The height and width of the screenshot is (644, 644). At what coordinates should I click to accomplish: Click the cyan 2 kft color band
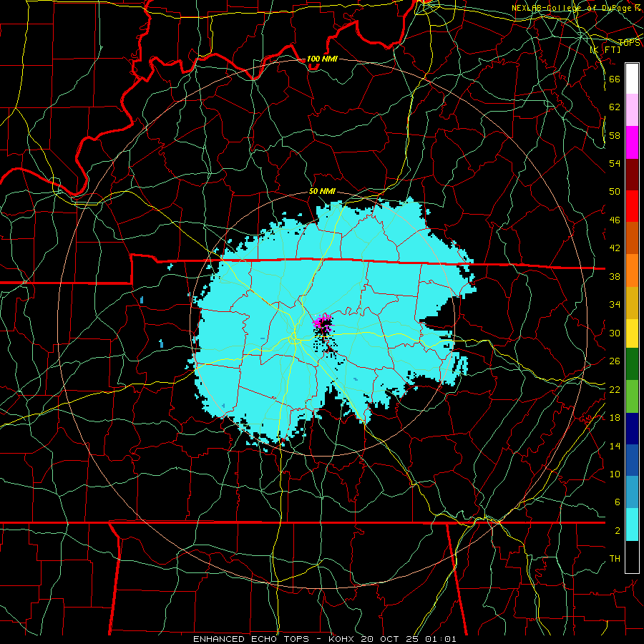point(632,525)
